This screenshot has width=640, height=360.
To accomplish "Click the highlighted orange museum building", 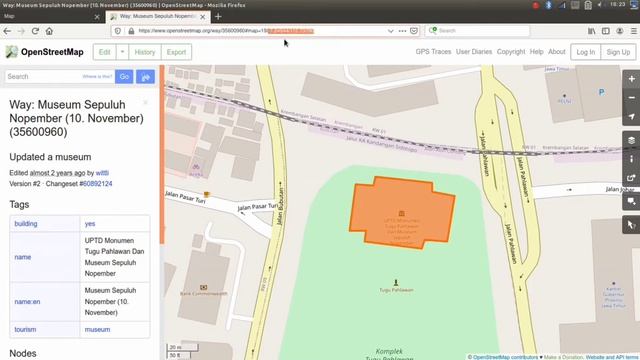I will [402, 212].
